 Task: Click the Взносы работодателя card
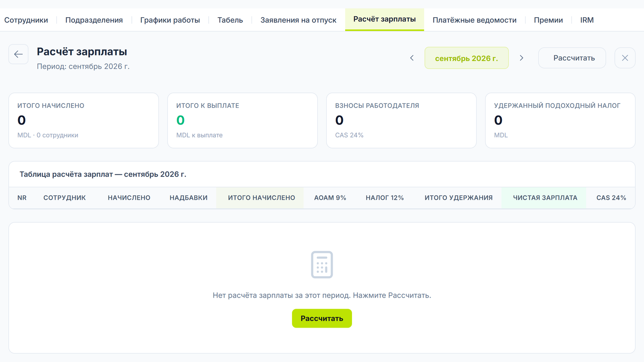pos(401,121)
